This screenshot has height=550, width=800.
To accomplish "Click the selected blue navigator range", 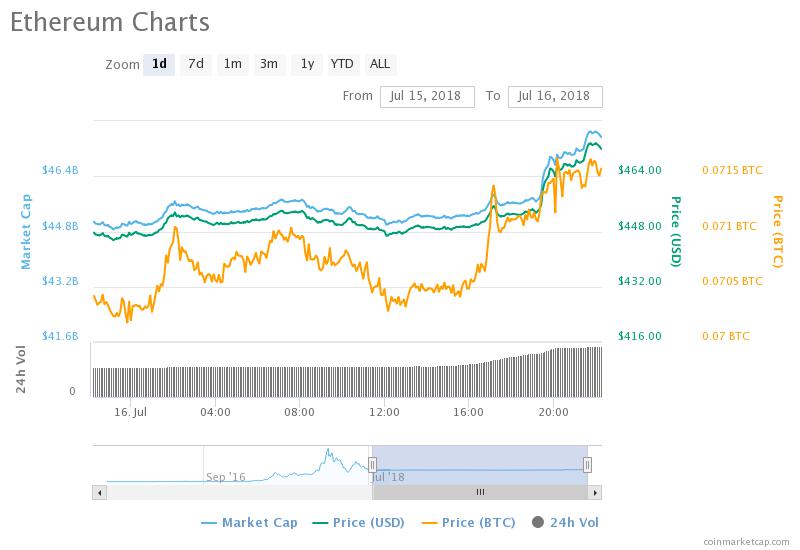I will (x=480, y=465).
